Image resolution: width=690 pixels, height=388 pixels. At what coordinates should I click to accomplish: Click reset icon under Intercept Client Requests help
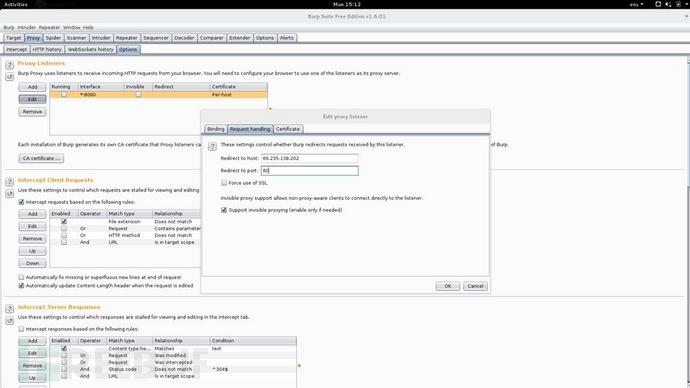(10, 194)
